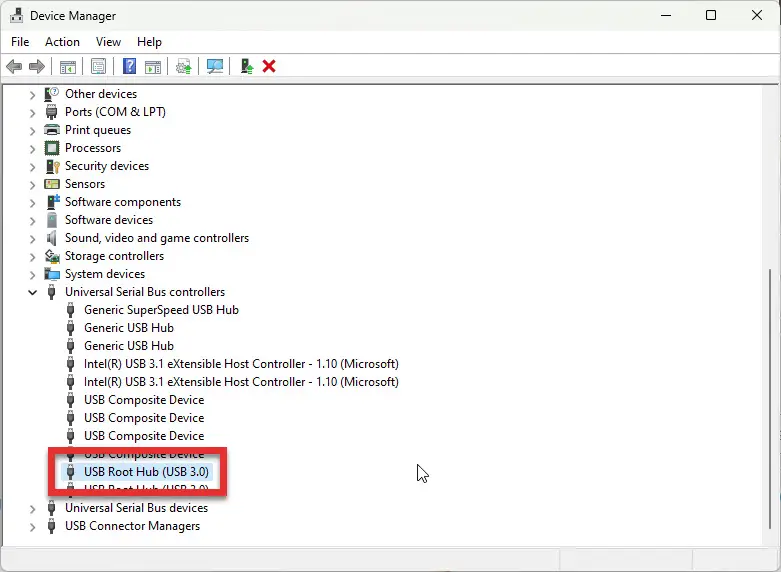Screen dimensions: 781x572
Task: Collapse Universal Serial Bus controllers node
Action: click(x=32, y=292)
